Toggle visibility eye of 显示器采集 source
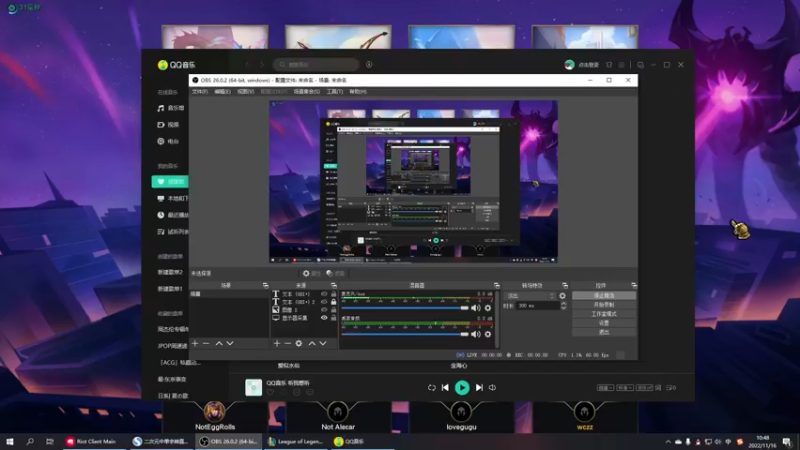The width and height of the screenshot is (800, 450). [x=324, y=318]
